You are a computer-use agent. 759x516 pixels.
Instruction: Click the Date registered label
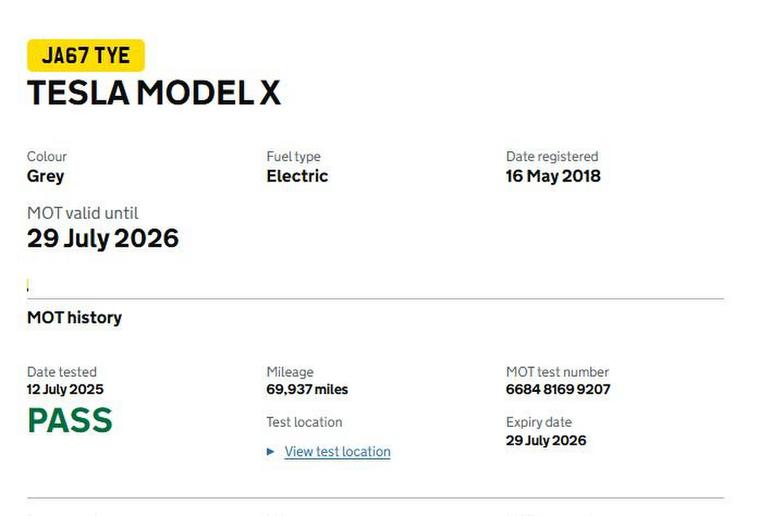(x=552, y=157)
